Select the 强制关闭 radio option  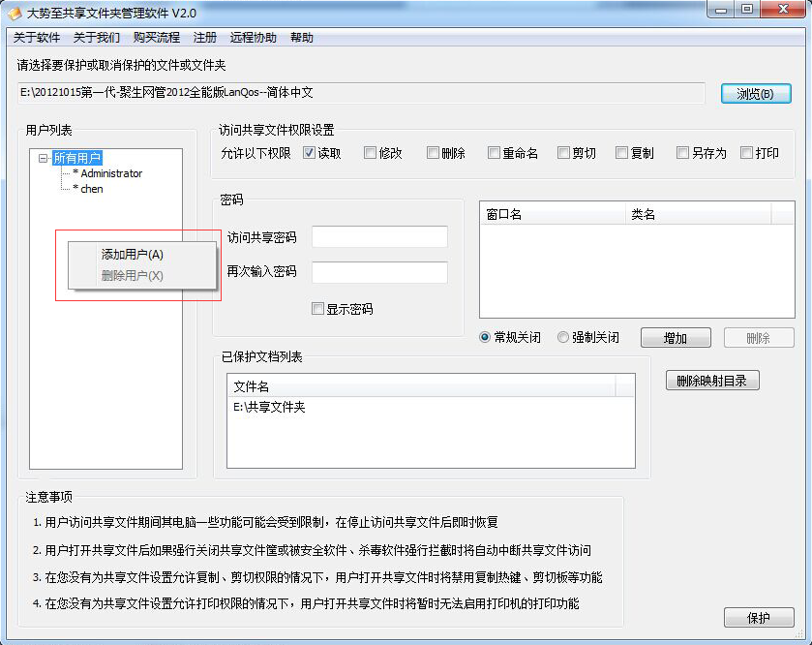pyautogui.click(x=562, y=337)
